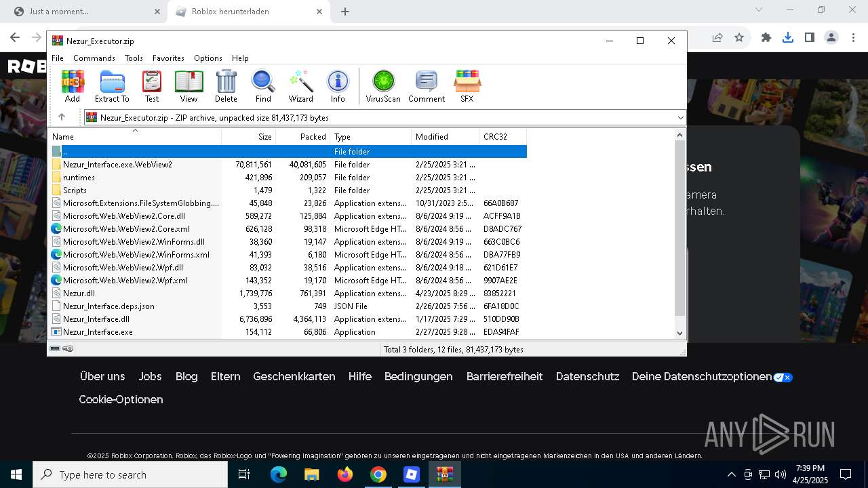868x488 pixels.
Task: Click the Barrierefreiheit footer link
Action: coord(505,376)
